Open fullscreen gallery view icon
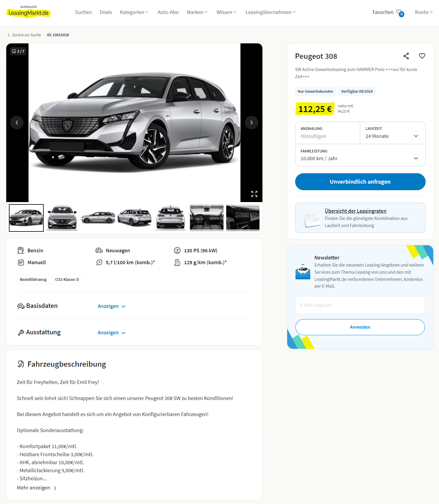Screen dimensions: 439x504 click(x=254, y=194)
